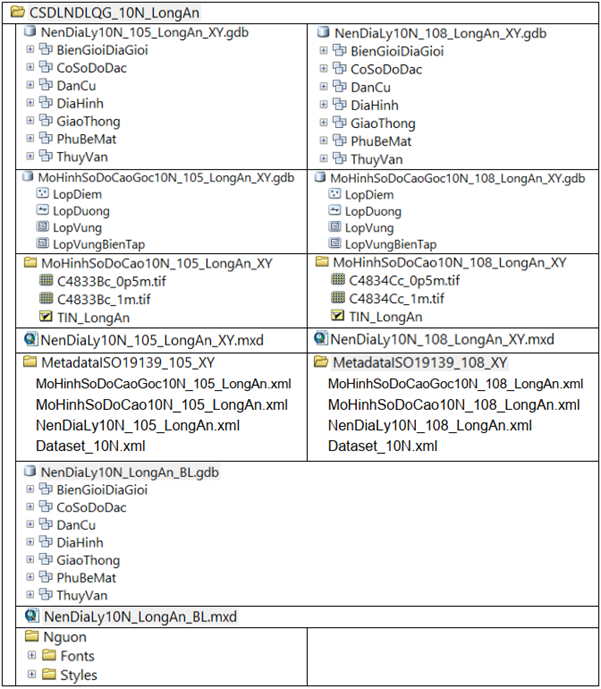Click the LopDuong line feature icon under 108 gdb
This screenshot has height=689, width=601.
pyautogui.click(x=334, y=212)
